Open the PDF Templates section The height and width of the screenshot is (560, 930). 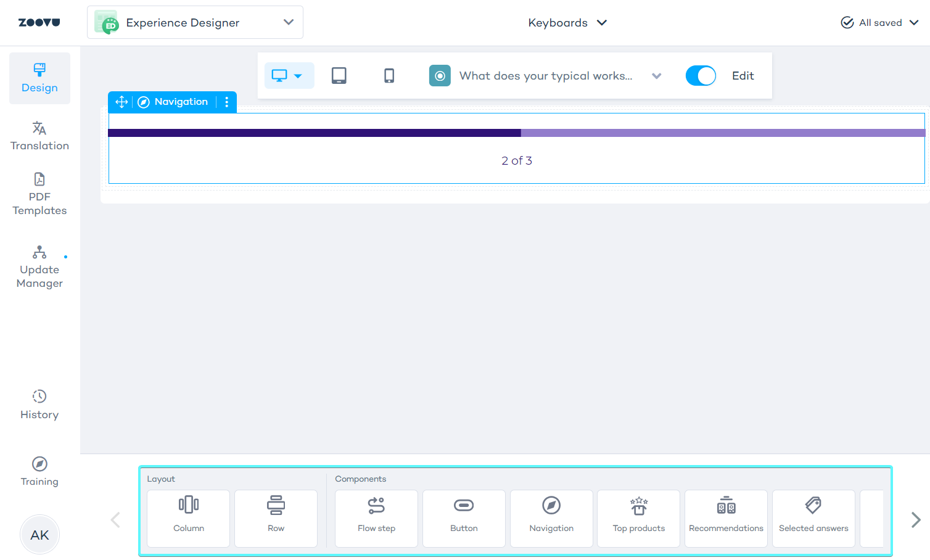39,194
